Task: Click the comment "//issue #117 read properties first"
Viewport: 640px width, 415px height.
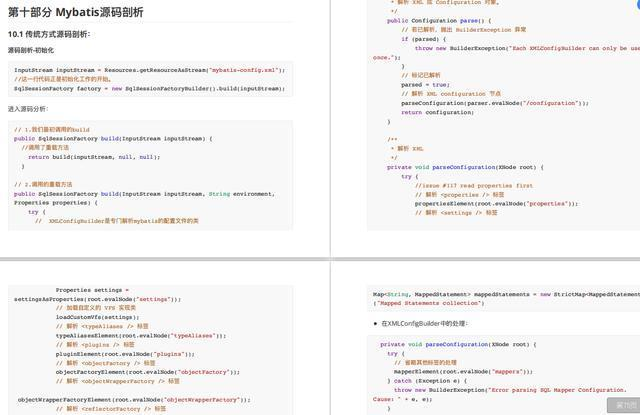Action: click(474, 186)
